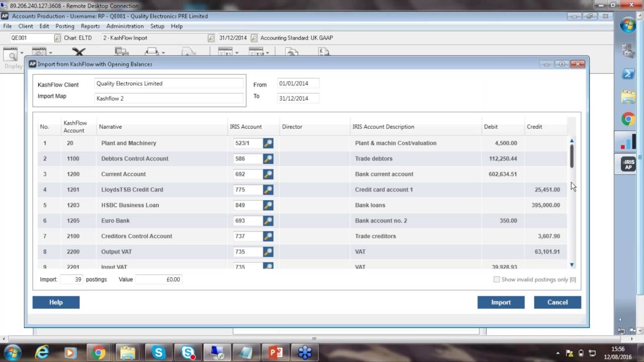Open the PowerShell icon in remote side taskbar
Screen dimensions: 644x362
(628, 74)
